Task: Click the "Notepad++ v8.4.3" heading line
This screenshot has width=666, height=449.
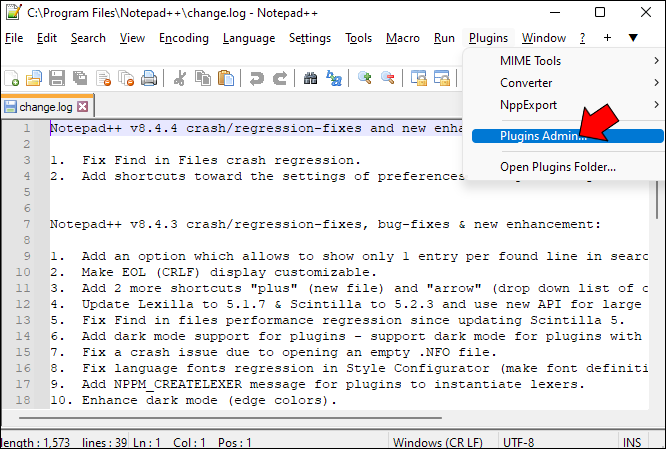Action: click(x=325, y=224)
